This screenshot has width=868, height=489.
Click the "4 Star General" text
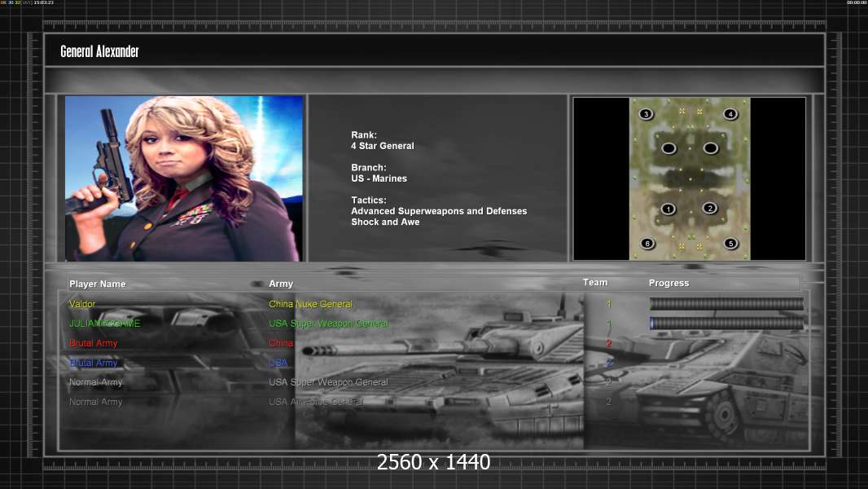pyautogui.click(x=383, y=146)
